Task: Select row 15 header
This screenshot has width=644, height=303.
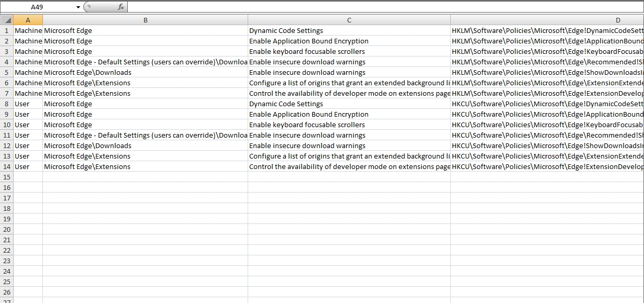Action: (7, 177)
